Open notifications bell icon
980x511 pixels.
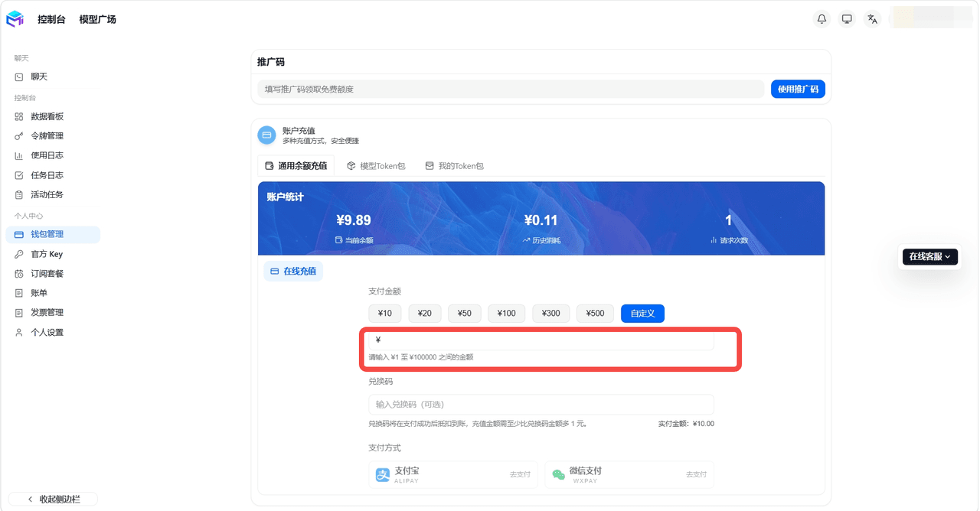(x=822, y=19)
